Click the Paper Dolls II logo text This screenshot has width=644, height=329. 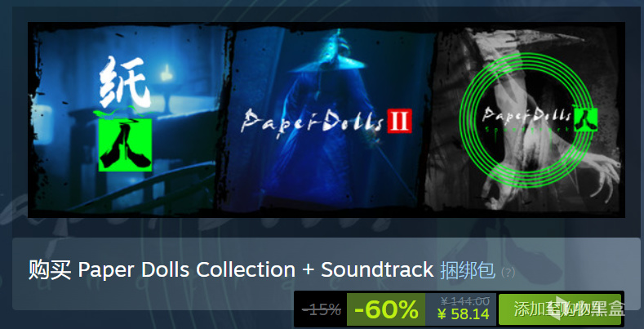click(x=326, y=122)
